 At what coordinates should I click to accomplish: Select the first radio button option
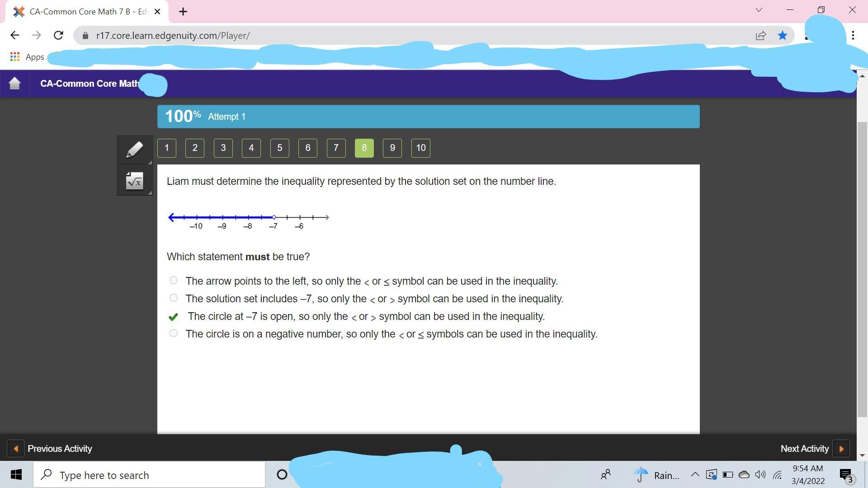(174, 280)
